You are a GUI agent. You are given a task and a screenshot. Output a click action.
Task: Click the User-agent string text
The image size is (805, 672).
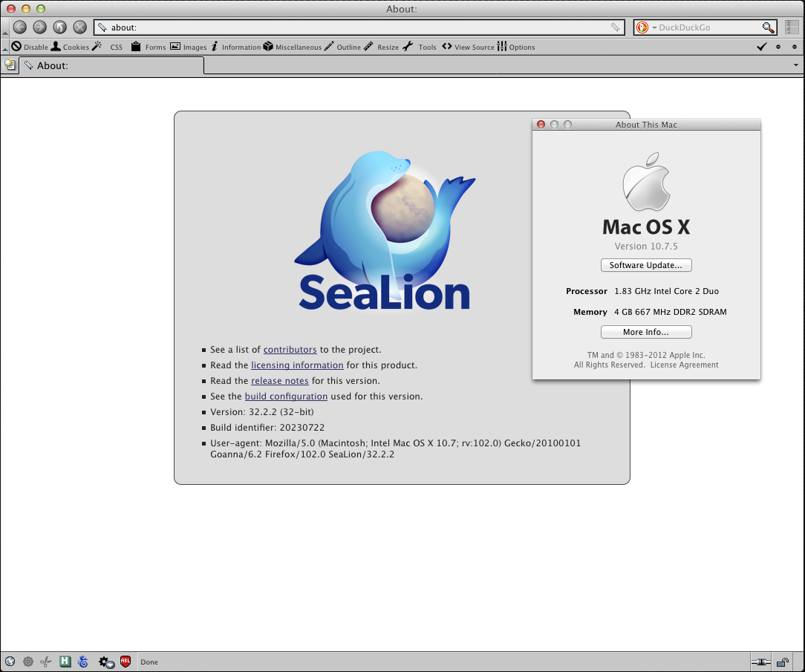(395, 448)
